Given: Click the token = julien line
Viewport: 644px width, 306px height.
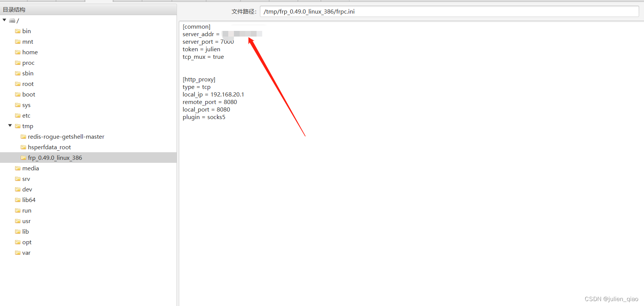Looking at the screenshot, I should tap(201, 49).
